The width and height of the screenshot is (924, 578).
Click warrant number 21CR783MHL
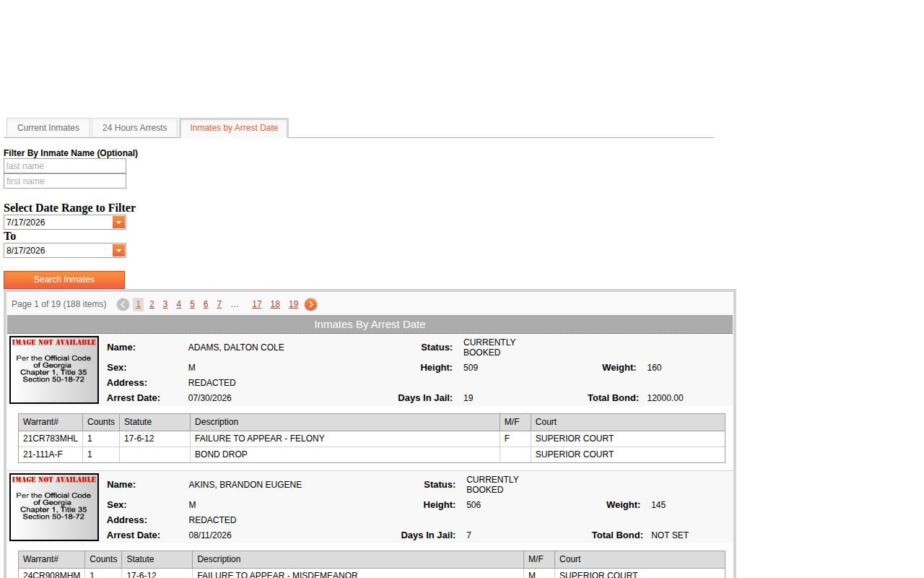51,439
